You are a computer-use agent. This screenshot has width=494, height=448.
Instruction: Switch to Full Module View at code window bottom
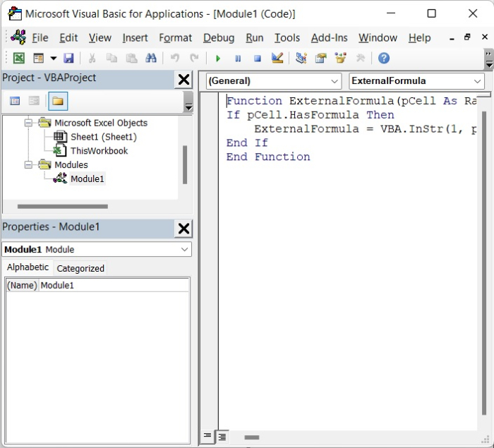[x=222, y=436]
